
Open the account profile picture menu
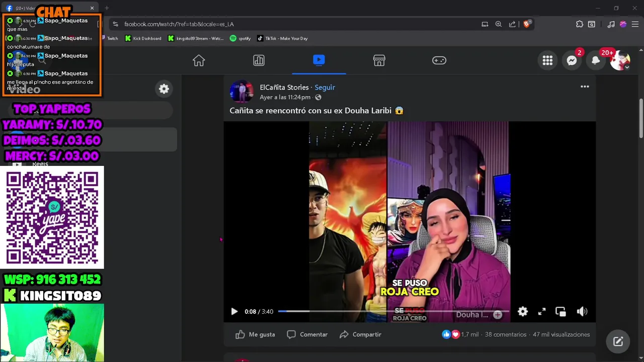620,60
